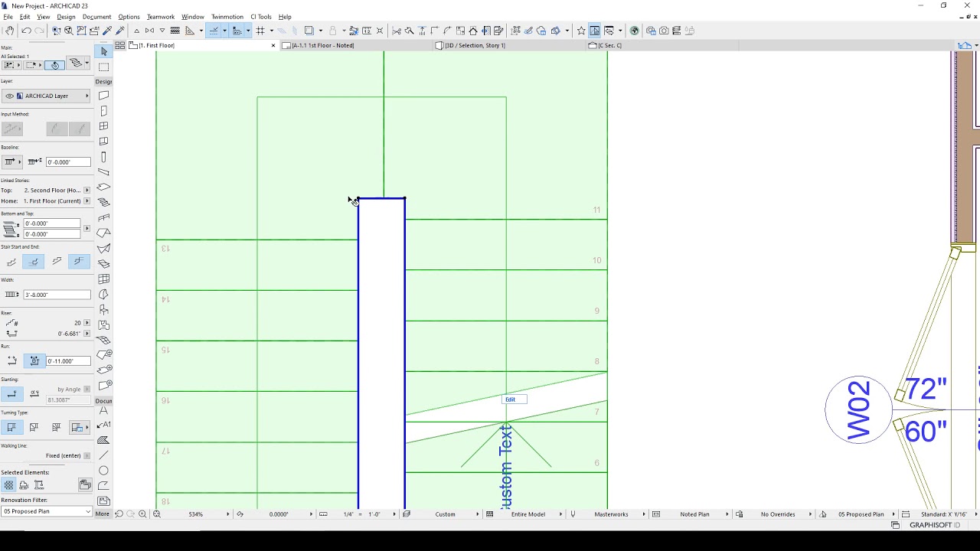Viewport: 980px width, 551px height.
Task: Close the 1. First Floor tab
Action: coord(273,46)
